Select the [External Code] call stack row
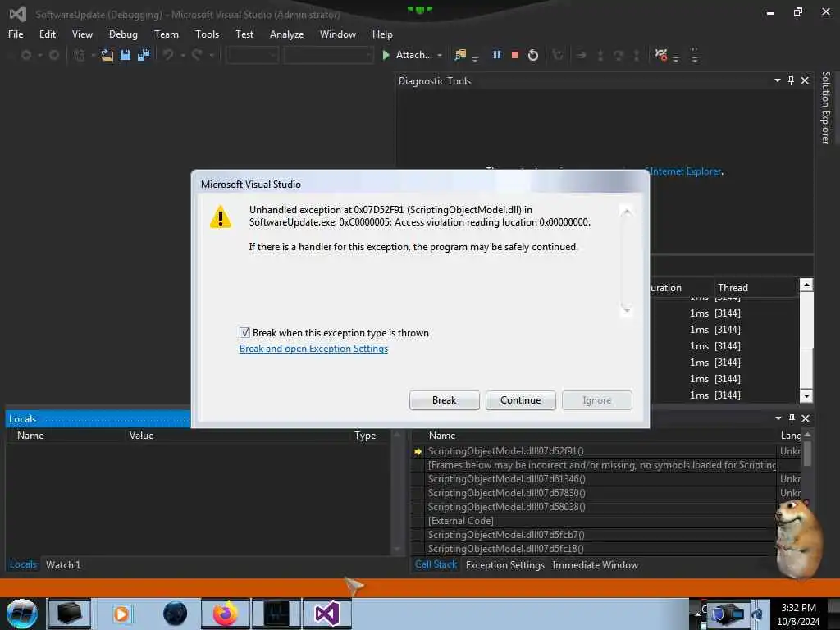Image resolution: width=840 pixels, height=630 pixels. tap(595, 521)
